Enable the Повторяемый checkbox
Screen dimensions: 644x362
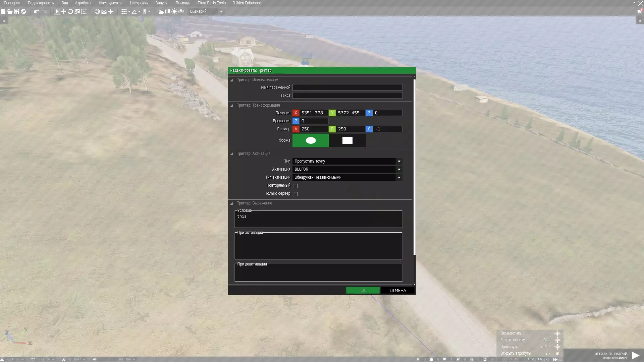tap(296, 186)
